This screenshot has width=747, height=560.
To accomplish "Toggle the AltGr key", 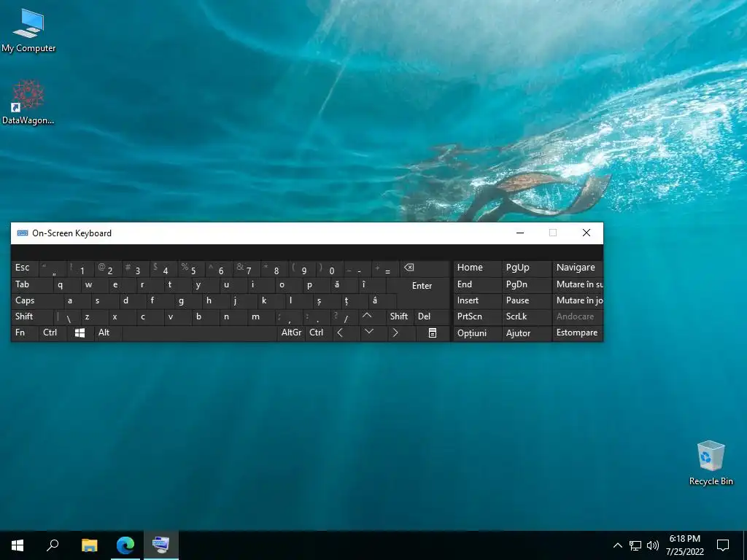I will point(291,332).
